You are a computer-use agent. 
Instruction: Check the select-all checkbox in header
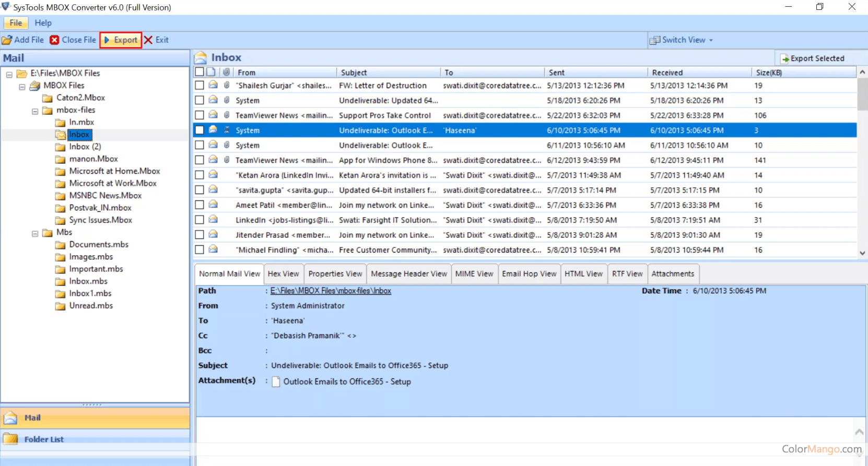tap(200, 72)
